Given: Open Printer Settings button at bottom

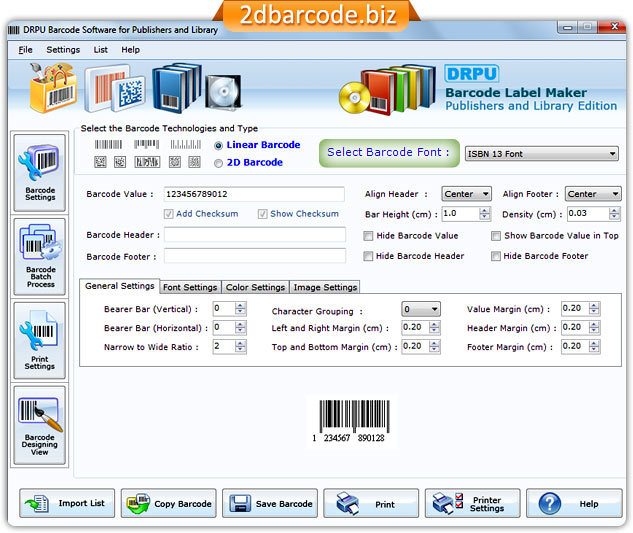Looking at the screenshot, I should [472, 503].
